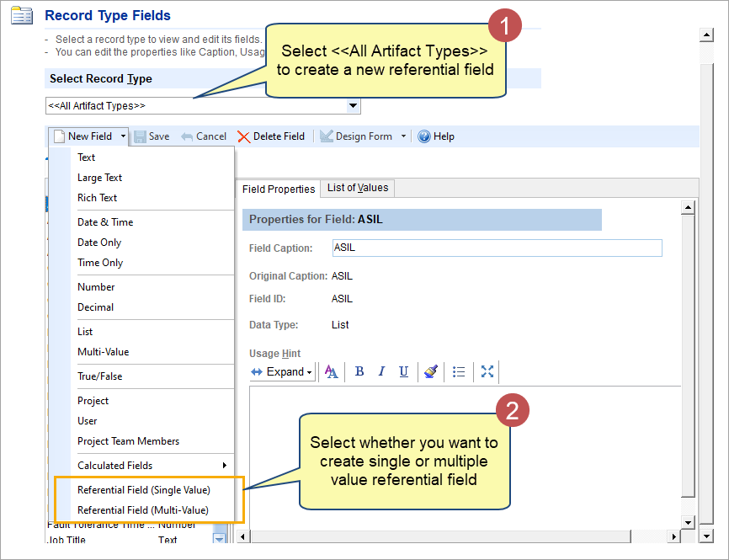
Task: Click the field list dropdown arrow beside Job Title
Action: coord(219,539)
